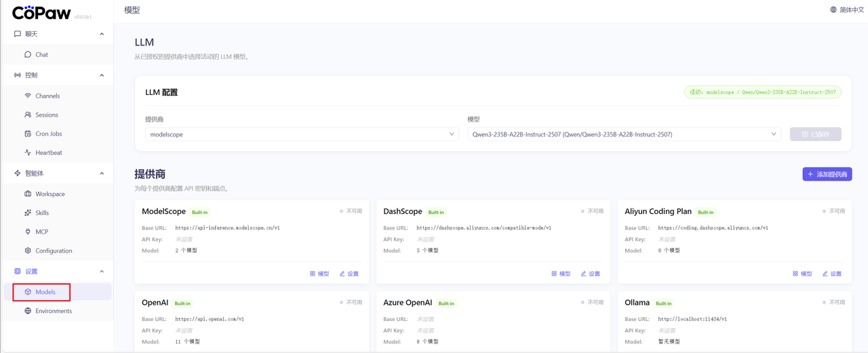The image size is (868, 353).
Task: Click the globe icon beside 简体中文
Action: coord(833,10)
